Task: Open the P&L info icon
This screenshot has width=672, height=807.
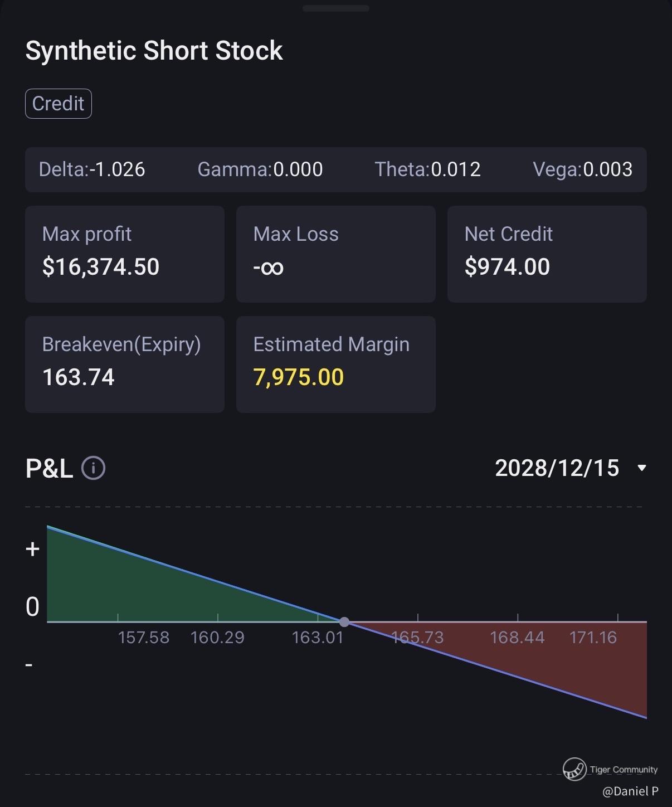Action: point(93,468)
